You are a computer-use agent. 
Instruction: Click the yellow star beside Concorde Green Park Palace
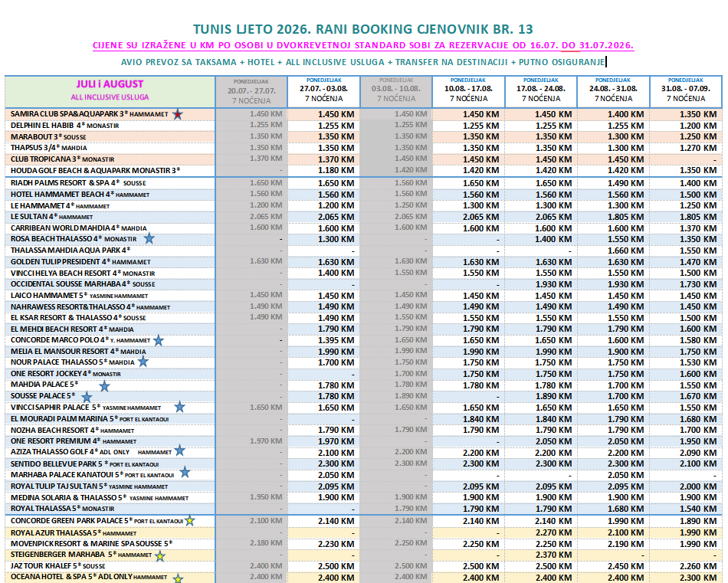pyautogui.click(x=189, y=520)
